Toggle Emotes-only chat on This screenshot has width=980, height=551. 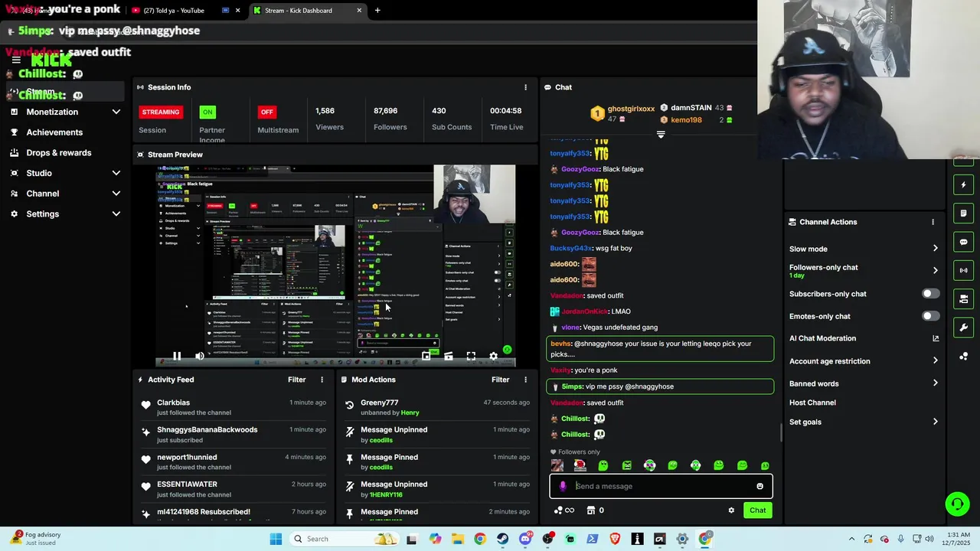tap(930, 316)
